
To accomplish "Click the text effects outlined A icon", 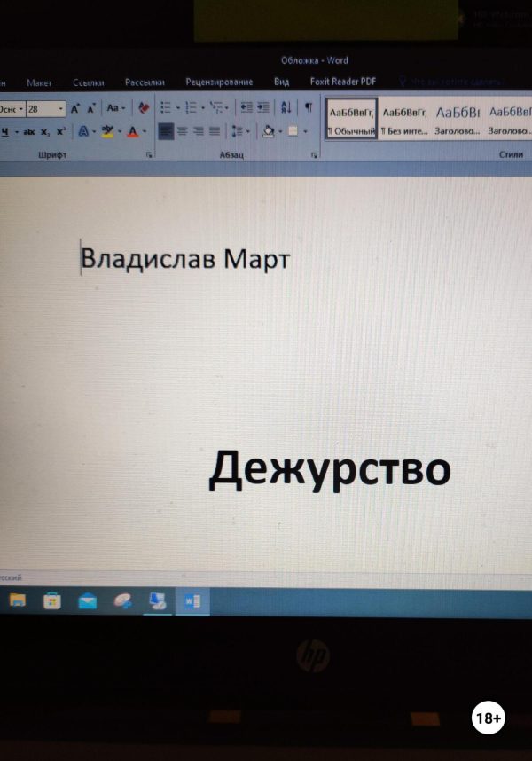I will 83,131.
